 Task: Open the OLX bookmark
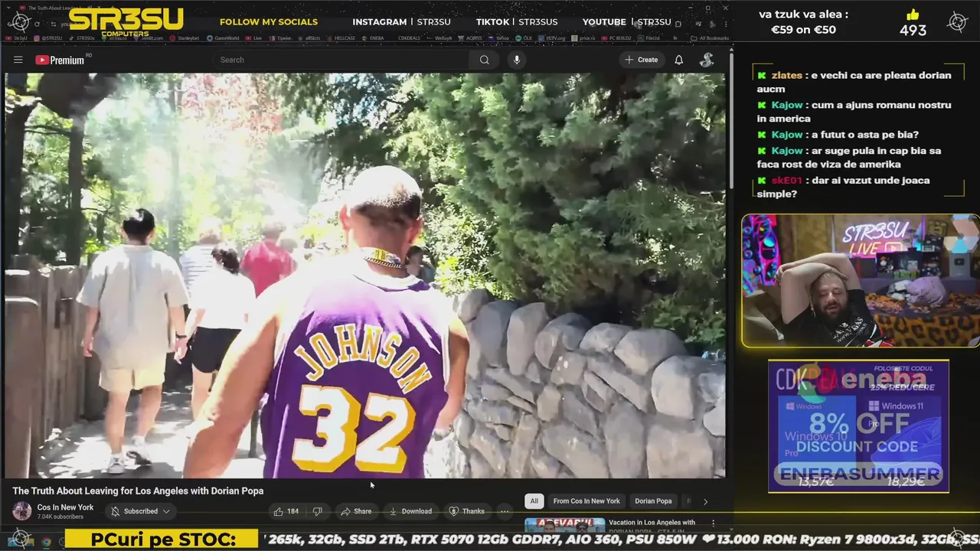524,37
